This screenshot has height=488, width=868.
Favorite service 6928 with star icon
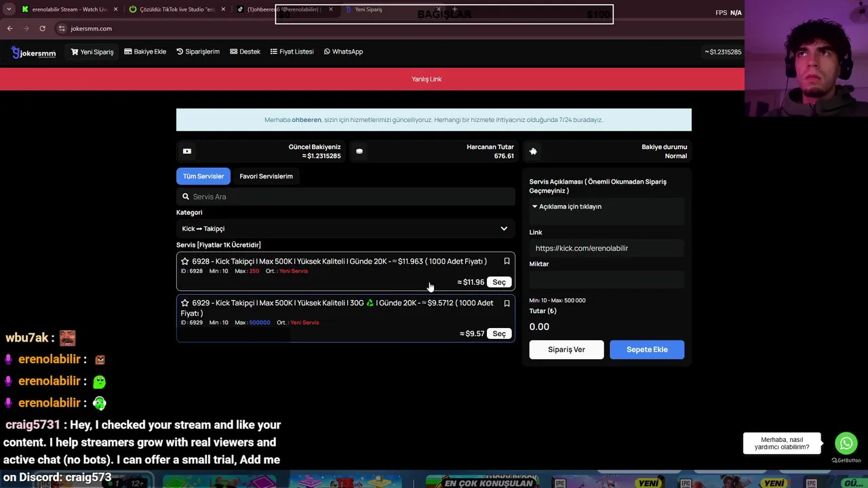[185, 262]
